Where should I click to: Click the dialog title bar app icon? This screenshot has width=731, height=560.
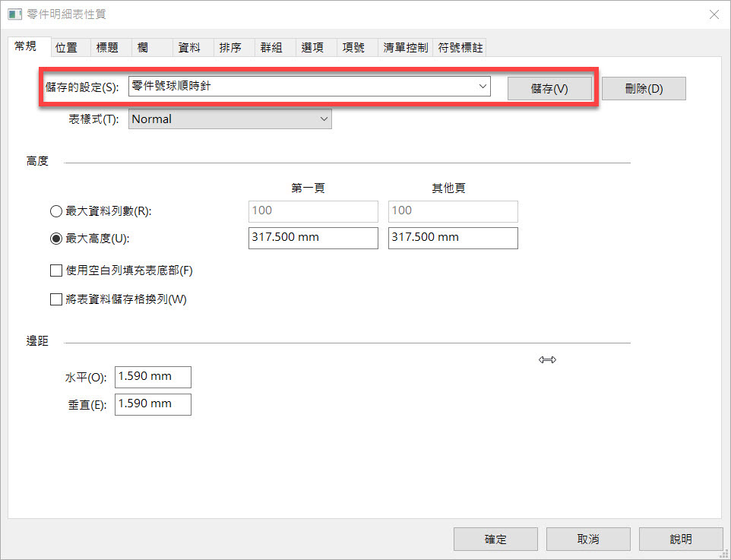pyautogui.click(x=14, y=14)
